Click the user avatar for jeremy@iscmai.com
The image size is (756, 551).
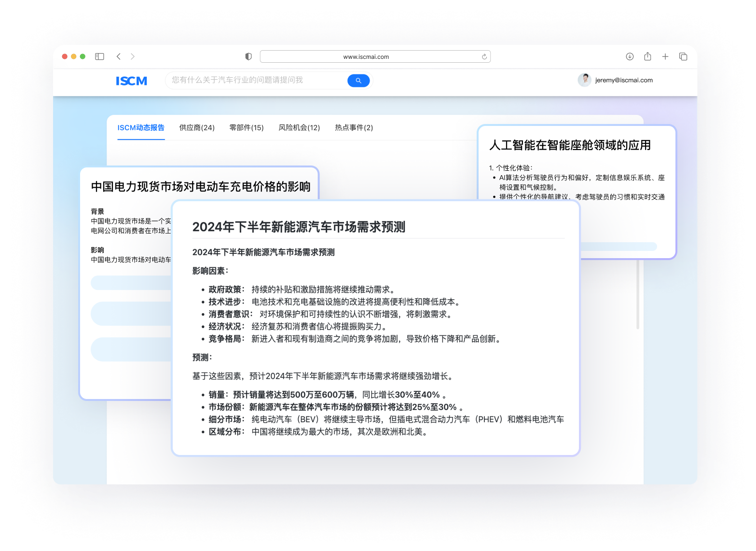click(x=584, y=80)
